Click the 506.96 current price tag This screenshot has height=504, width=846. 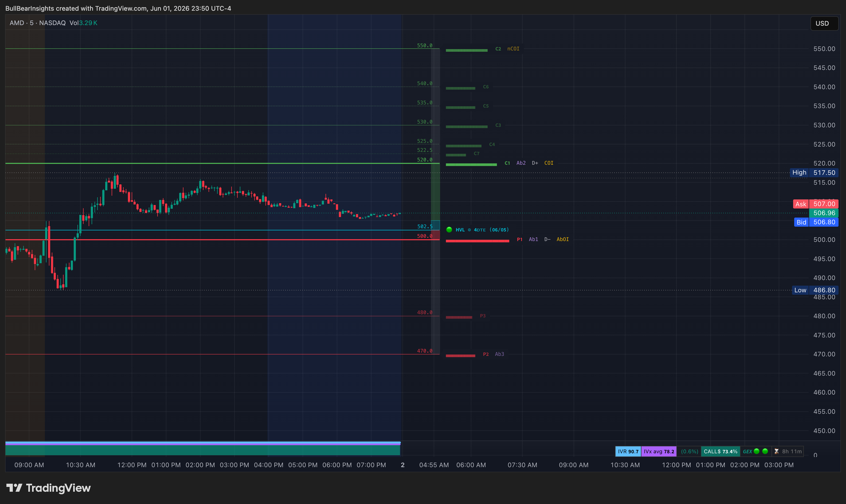pos(824,213)
